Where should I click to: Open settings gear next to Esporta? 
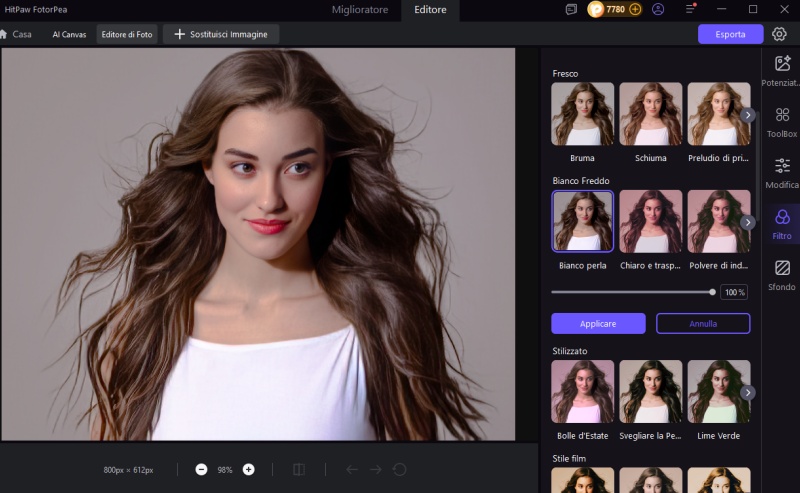(779, 34)
